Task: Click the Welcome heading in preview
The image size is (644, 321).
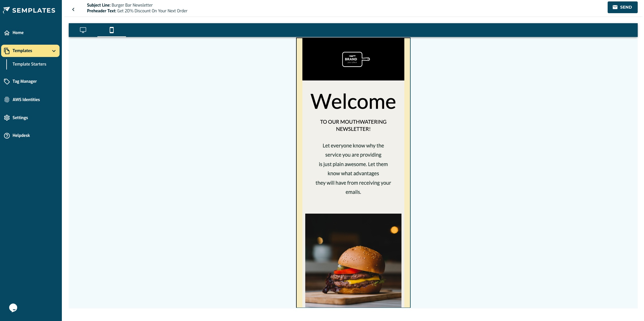Action: tap(353, 102)
